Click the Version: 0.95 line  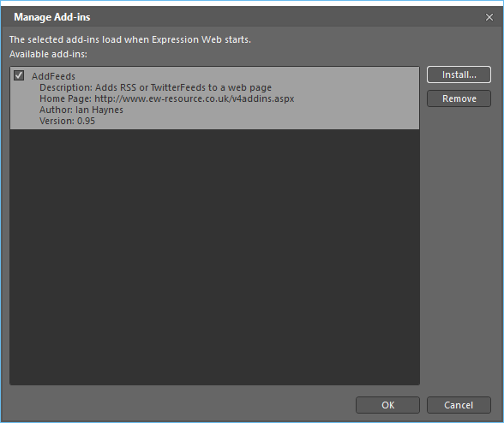point(67,121)
